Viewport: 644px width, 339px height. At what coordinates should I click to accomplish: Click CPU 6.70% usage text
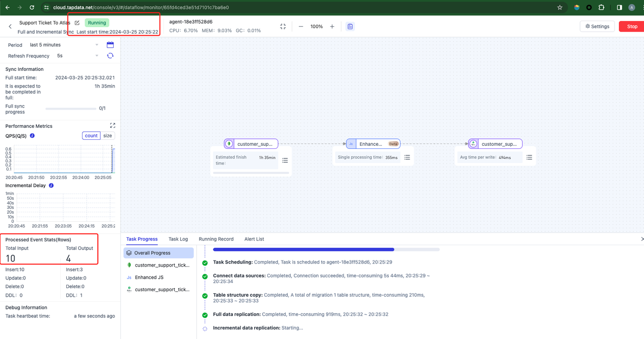click(x=184, y=30)
